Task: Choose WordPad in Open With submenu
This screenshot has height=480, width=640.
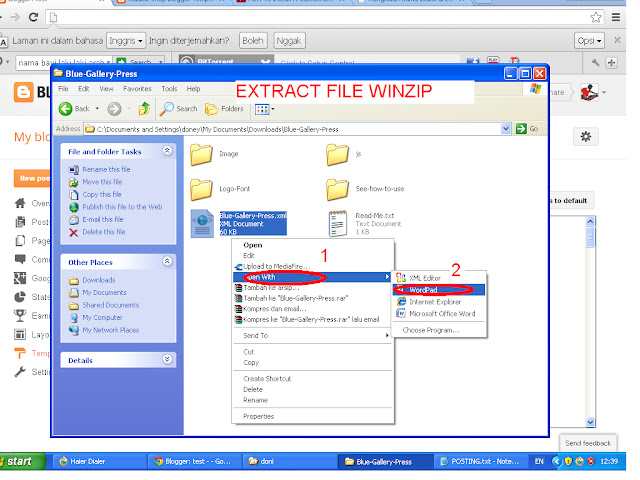Action: [x=439, y=290]
